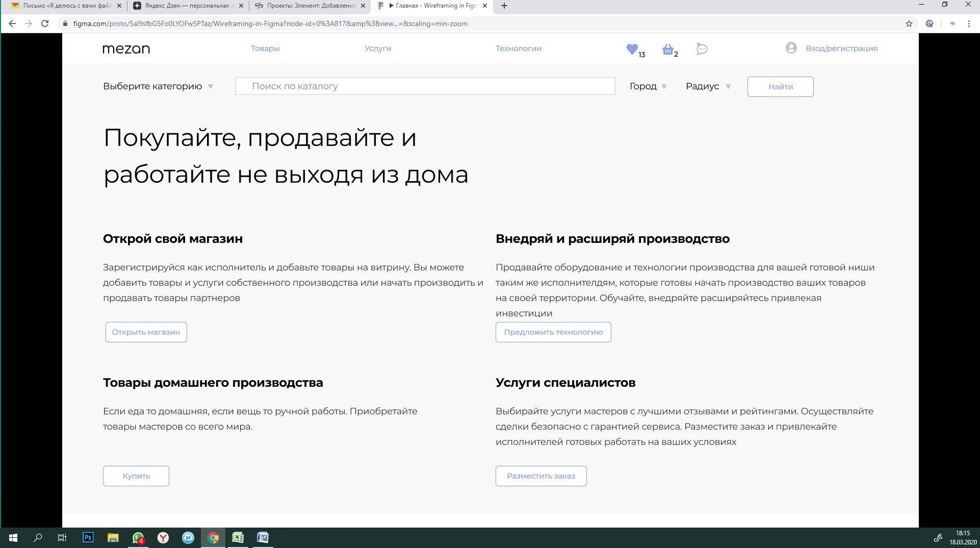The height and width of the screenshot is (548, 980).
Task: Launch Photoshop from taskbar
Action: (x=88, y=538)
